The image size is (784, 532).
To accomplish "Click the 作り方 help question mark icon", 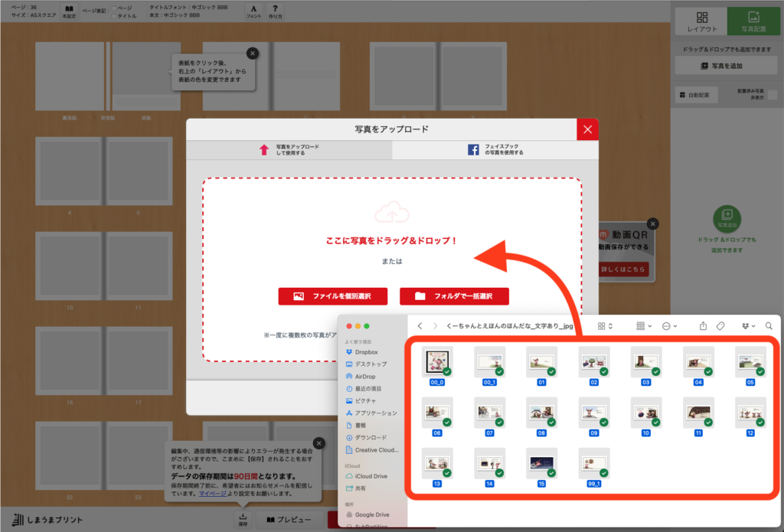I will (x=275, y=11).
